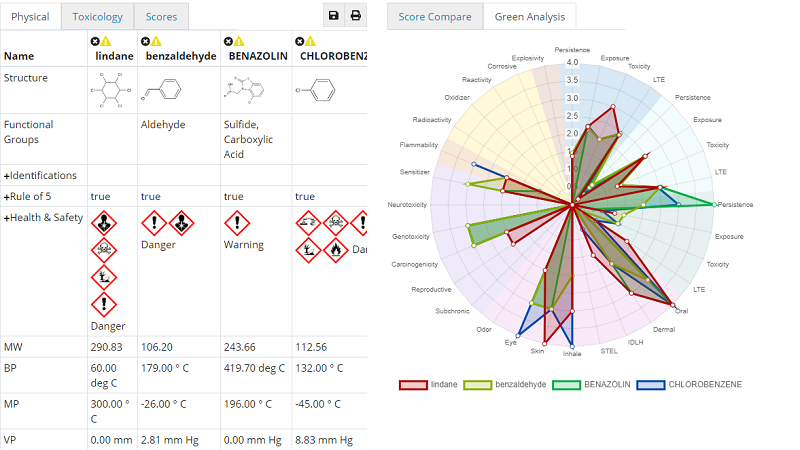Open the Scores tab
Screen dimensions: 800x450
pyautogui.click(x=161, y=16)
